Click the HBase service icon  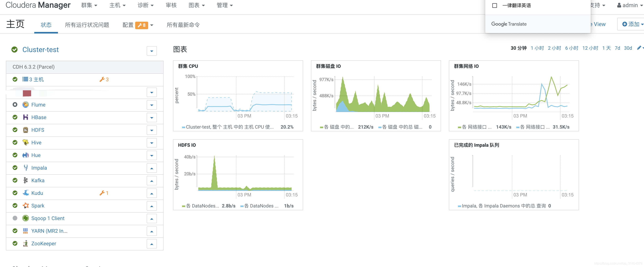25,117
